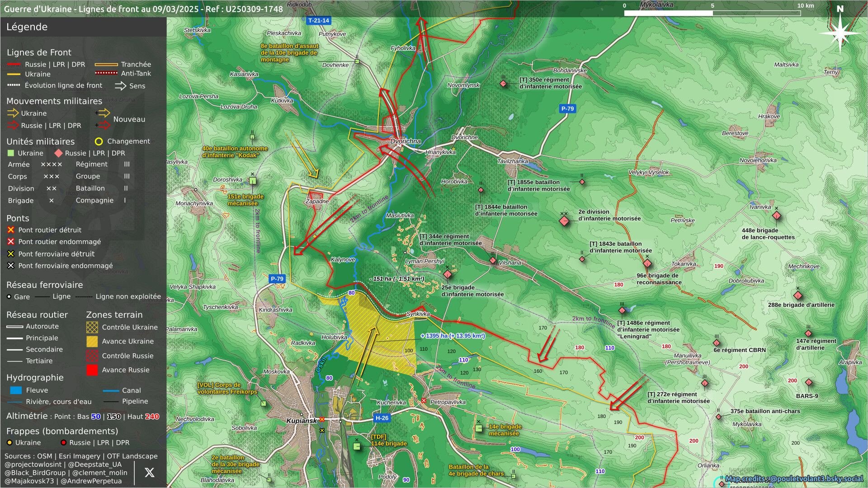Click the map scale bar
Image resolution: width=868 pixels, height=488 pixels.
click(712, 13)
